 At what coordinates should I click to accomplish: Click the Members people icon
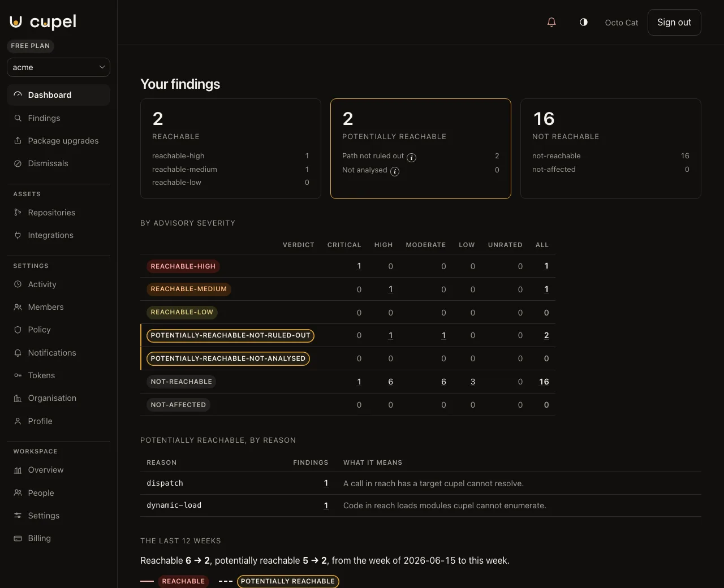pyautogui.click(x=18, y=307)
